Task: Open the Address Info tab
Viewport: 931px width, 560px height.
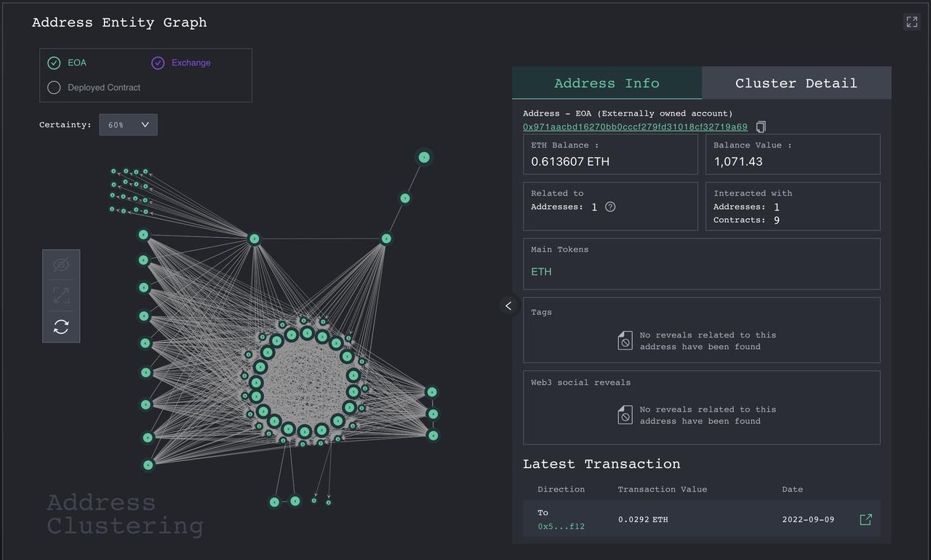Action: tap(606, 82)
